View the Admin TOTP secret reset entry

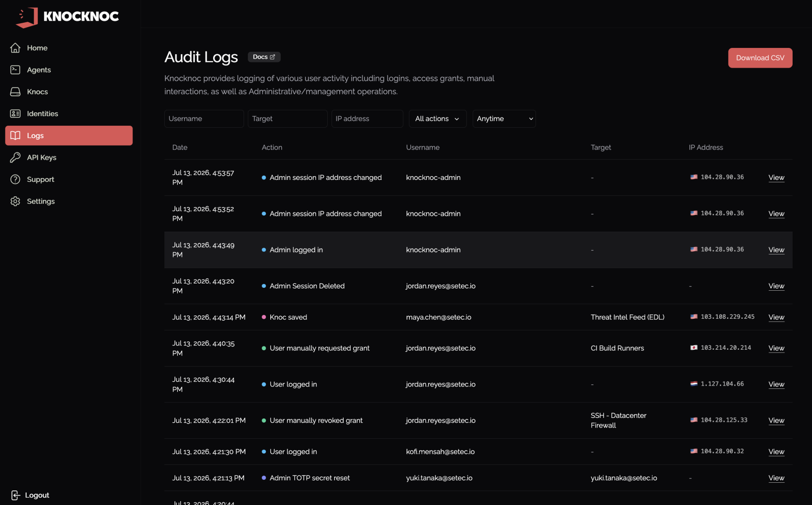click(x=776, y=478)
